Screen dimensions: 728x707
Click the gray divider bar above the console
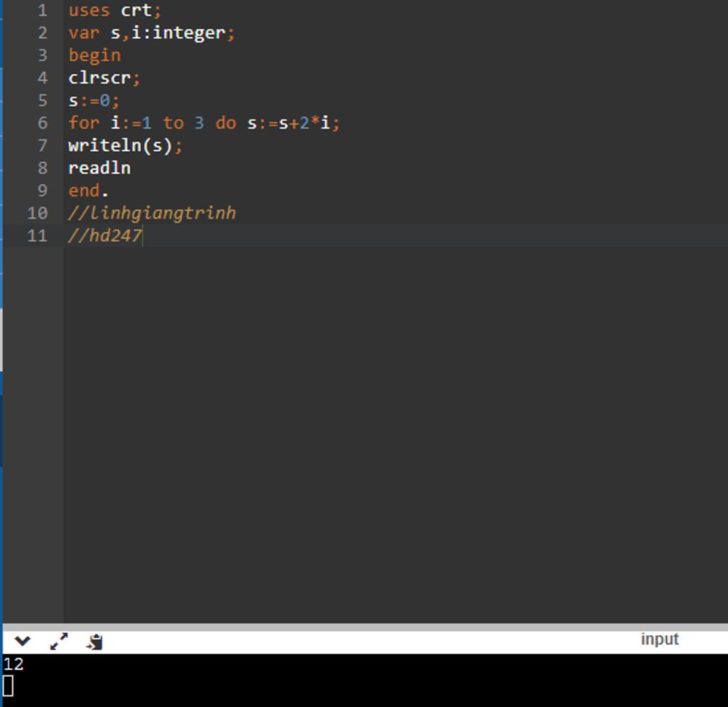(365, 627)
